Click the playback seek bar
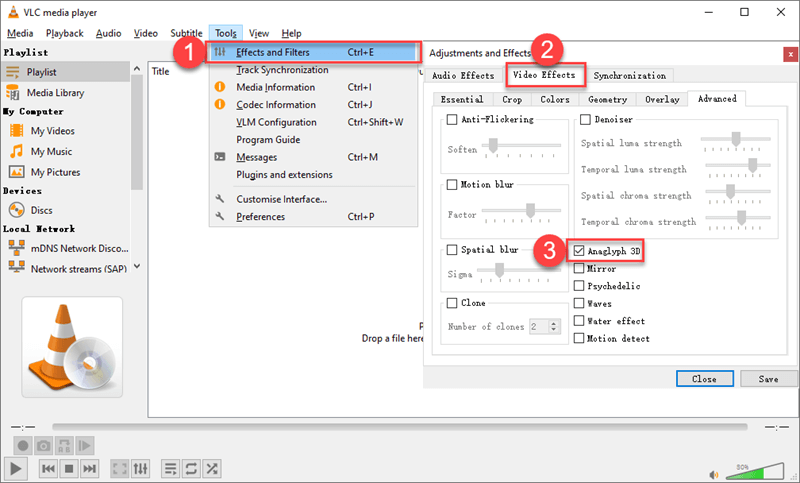 tap(399, 427)
